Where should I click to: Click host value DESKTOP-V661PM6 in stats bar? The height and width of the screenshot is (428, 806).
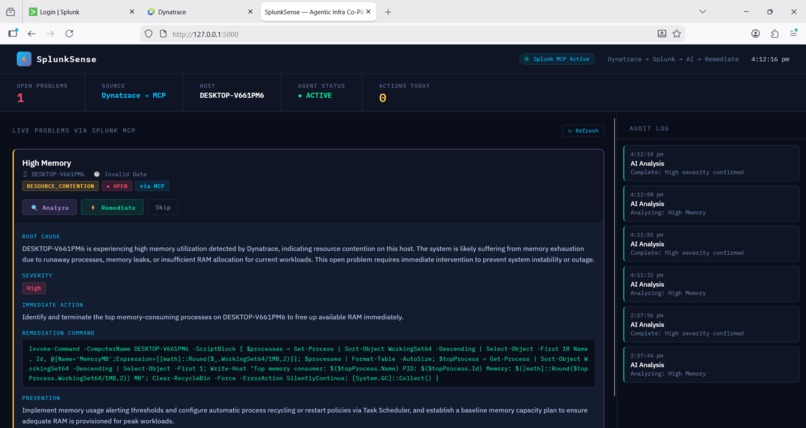pyautogui.click(x=232, y=96)
